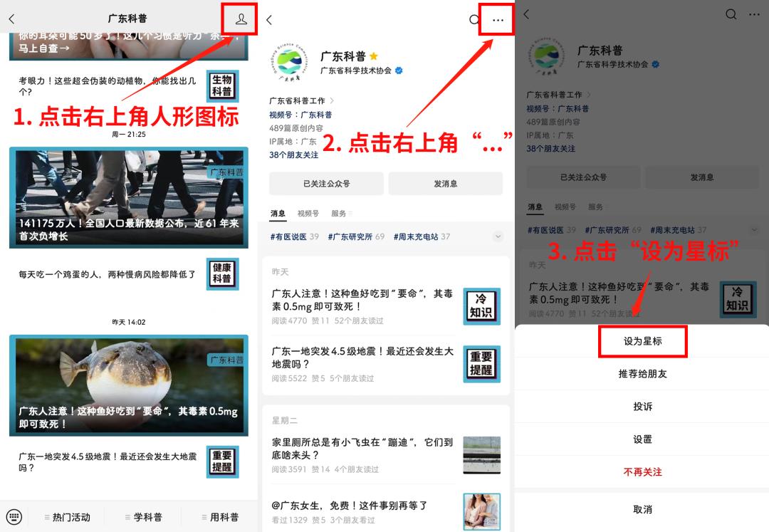Tap the person profile icon at top right
Image resolution: width=769 pixels, height=532 pixels.
pyautogui.click(x=241, y=19)
